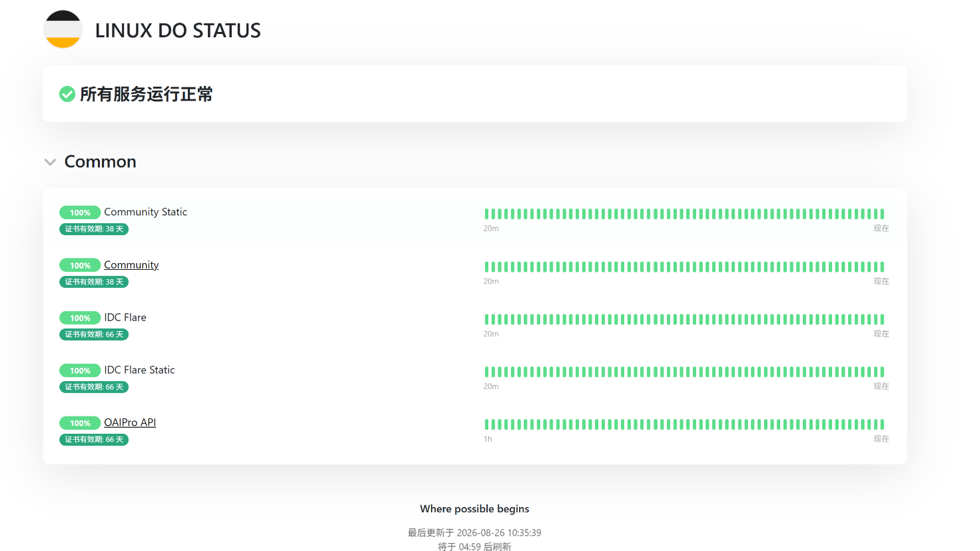The width and height of the screenshot is (980, 551).
Task: Click the 100% badge for Community Static
Action: [x=80, y=213]
